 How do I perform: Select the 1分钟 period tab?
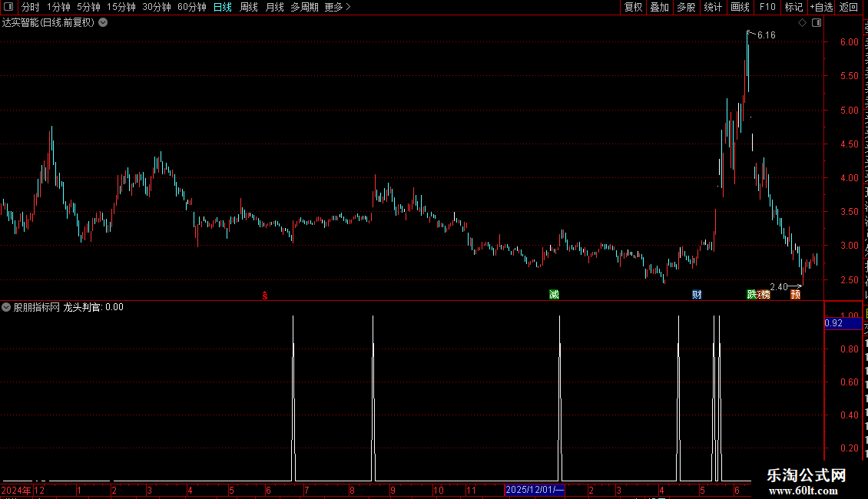58,7
